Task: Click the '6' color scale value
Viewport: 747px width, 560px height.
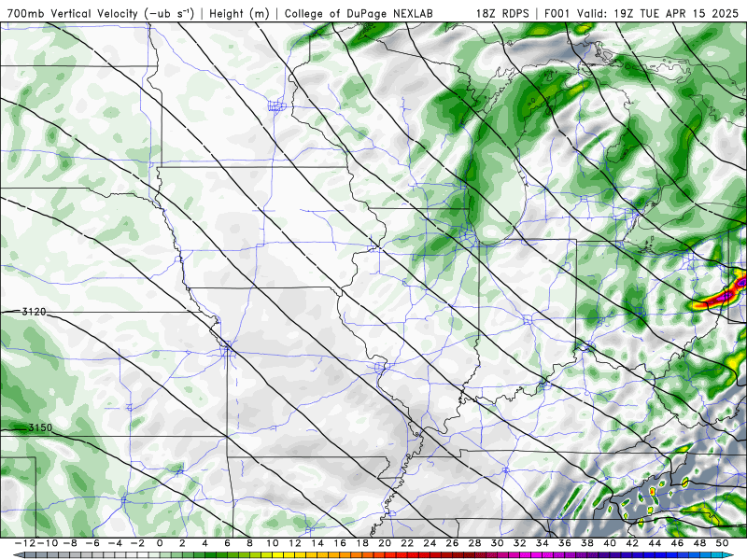Action: pos(227,543)
